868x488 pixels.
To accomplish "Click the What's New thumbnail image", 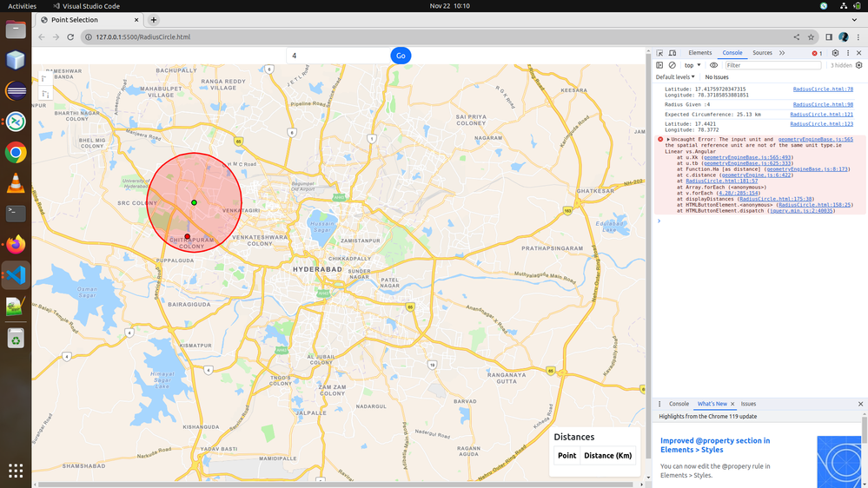I will pos(838,462).
